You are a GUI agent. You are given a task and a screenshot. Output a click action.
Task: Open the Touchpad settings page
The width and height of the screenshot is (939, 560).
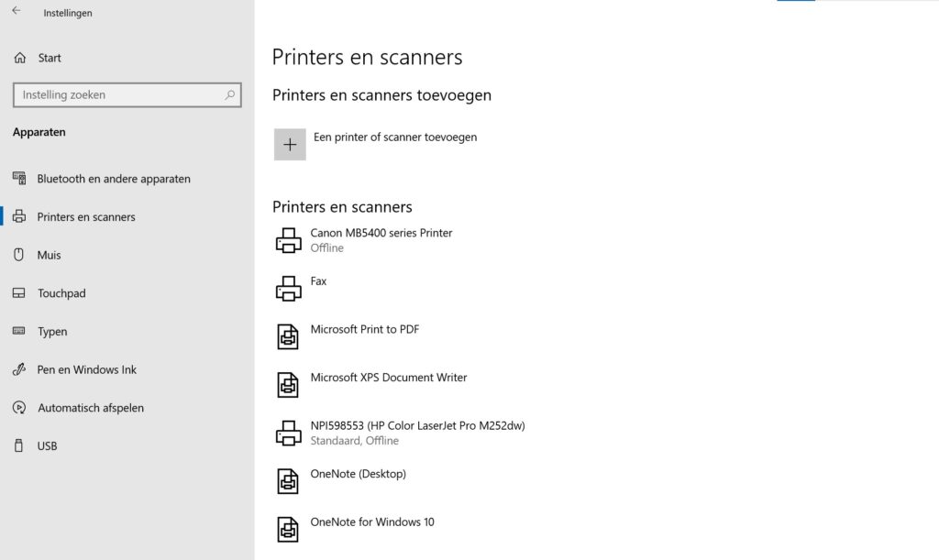(x=61, y=293)
